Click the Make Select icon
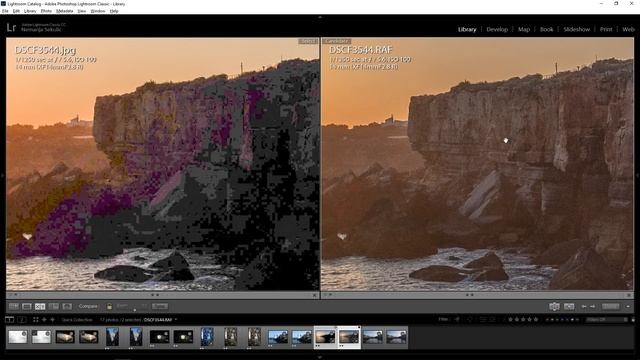640x360 pixels. click(569, 306)
